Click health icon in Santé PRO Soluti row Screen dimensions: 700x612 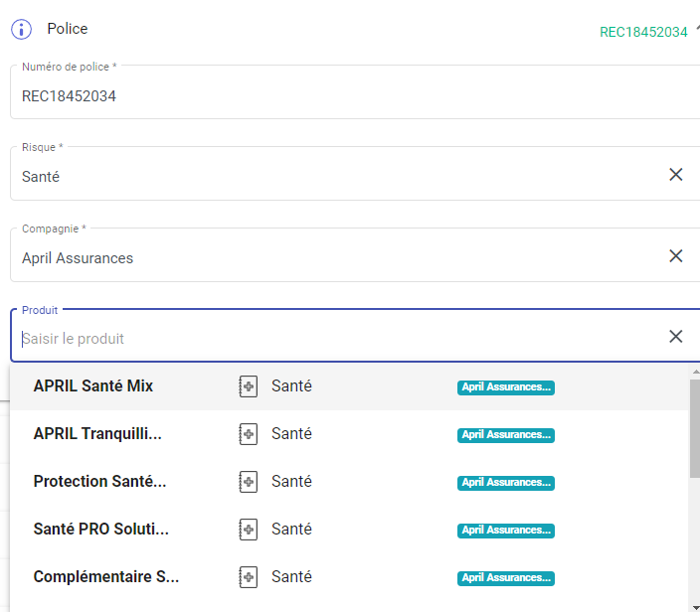(x=249, y=530)
